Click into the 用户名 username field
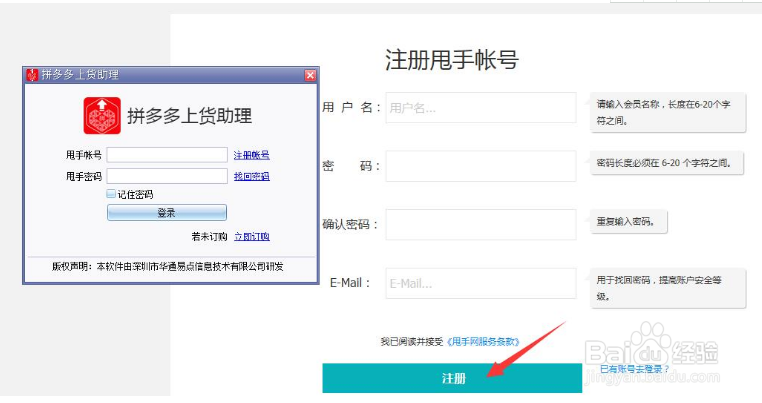Image resolution: width=762 pixels, height=403 pixels. 481,107
